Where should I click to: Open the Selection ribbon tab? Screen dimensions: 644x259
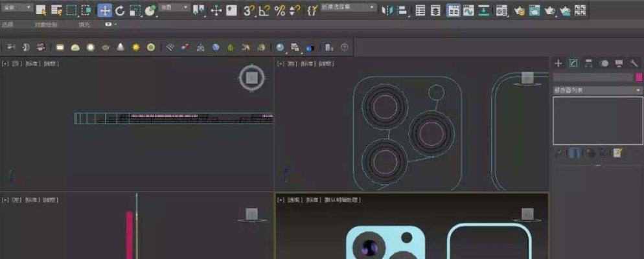pyautogui.click(x=7, y=25)
